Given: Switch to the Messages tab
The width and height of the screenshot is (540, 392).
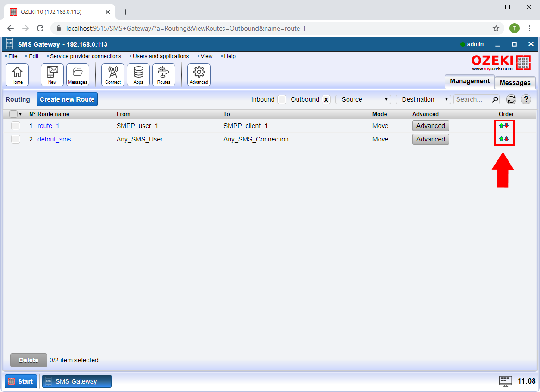Looking at the screenshot, I should pos(515,83).
